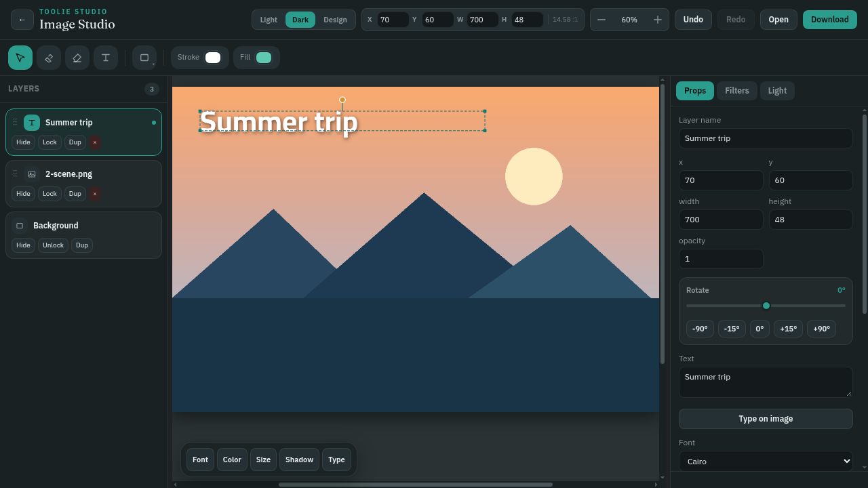
Task: Duplicate the Background layer
Action: click(x=82, y=245)
